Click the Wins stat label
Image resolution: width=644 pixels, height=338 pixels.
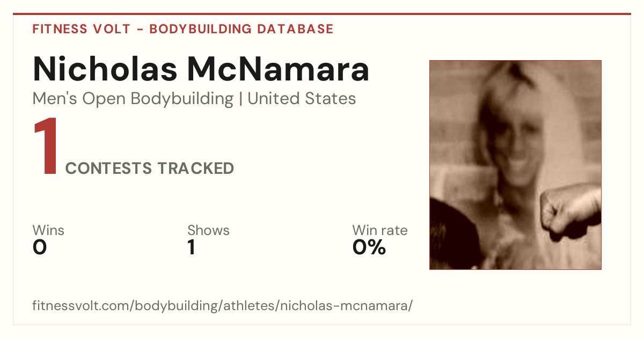tap(48, 231)
